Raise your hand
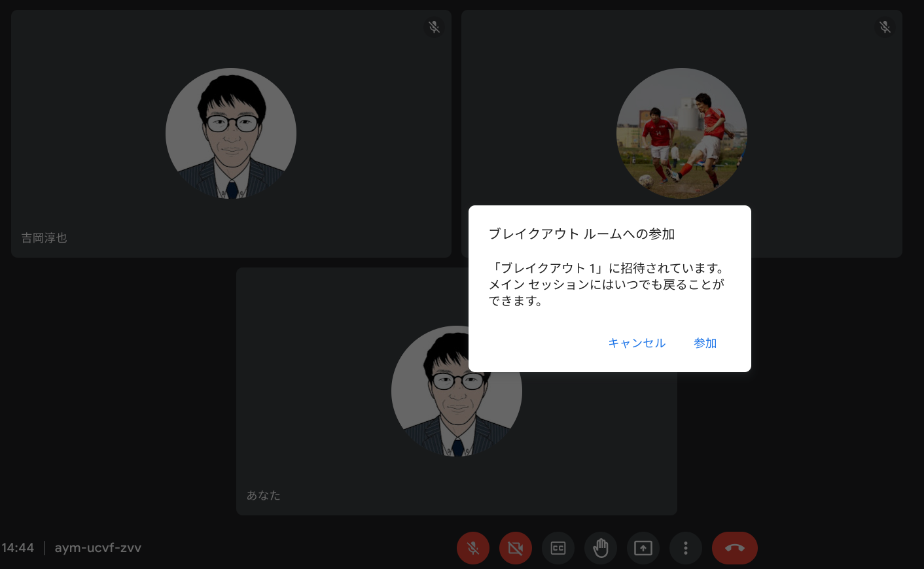Viewport: 924px width, 569px height. 601,548
